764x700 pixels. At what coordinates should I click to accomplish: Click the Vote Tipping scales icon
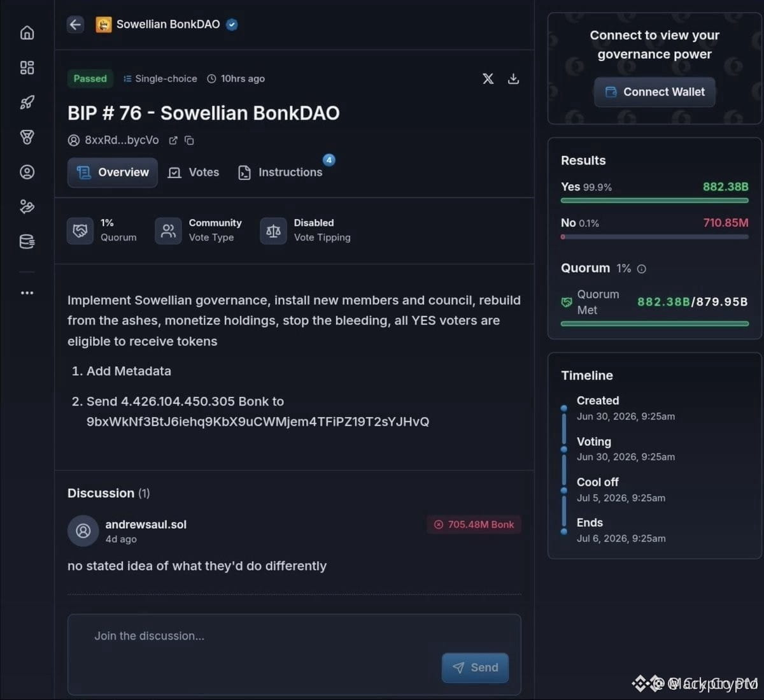273,231
